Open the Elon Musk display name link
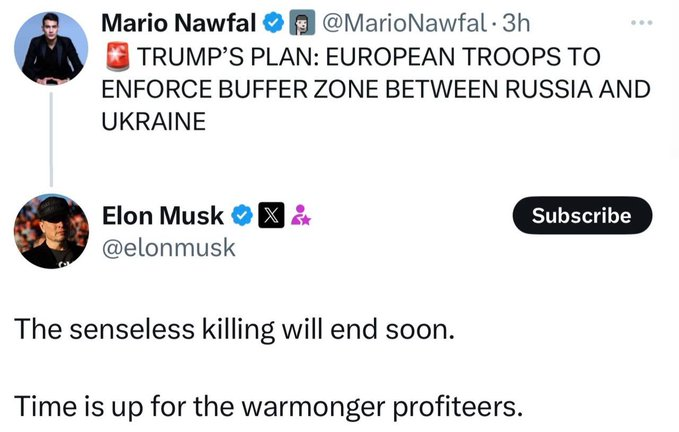The width and height of the screenshot is (679, 432). (165, 214)
